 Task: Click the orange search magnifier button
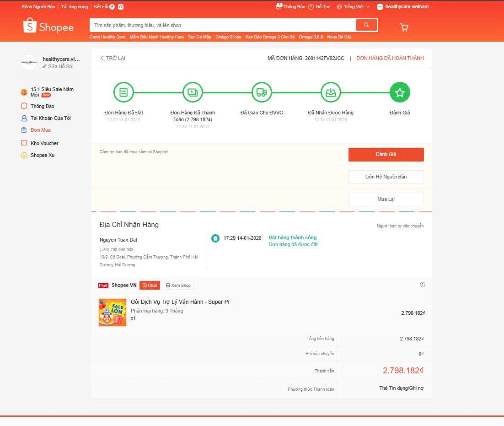pos(366,25)
